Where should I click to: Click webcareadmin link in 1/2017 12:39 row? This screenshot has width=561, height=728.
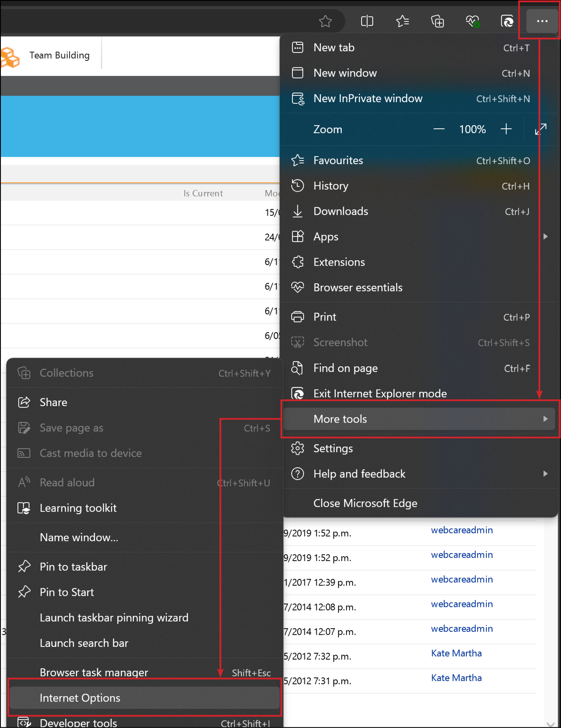(x=462, y=580)
